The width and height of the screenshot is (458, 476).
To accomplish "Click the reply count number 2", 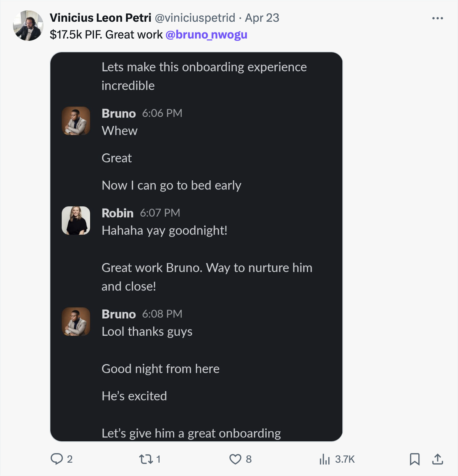I will [69, 459].
